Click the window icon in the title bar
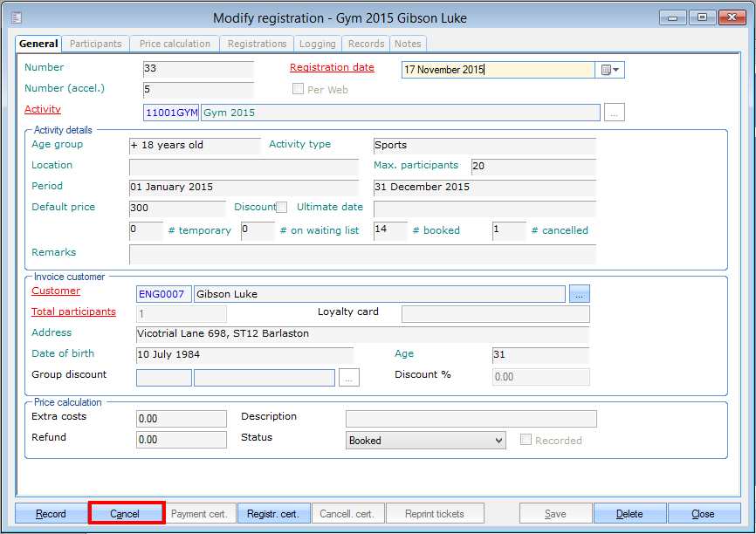The width and height of the screenshot is (756, 534). (x=17, y=17)
